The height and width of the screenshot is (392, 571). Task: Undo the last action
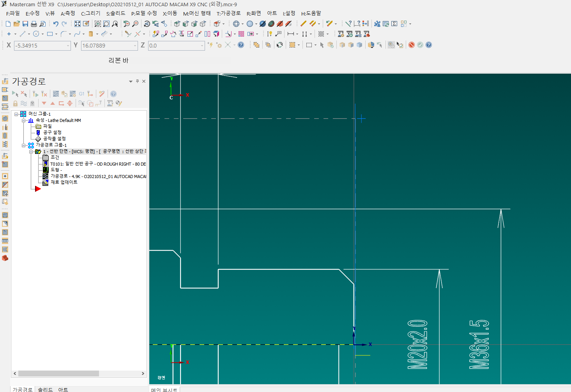coord(56,24)
